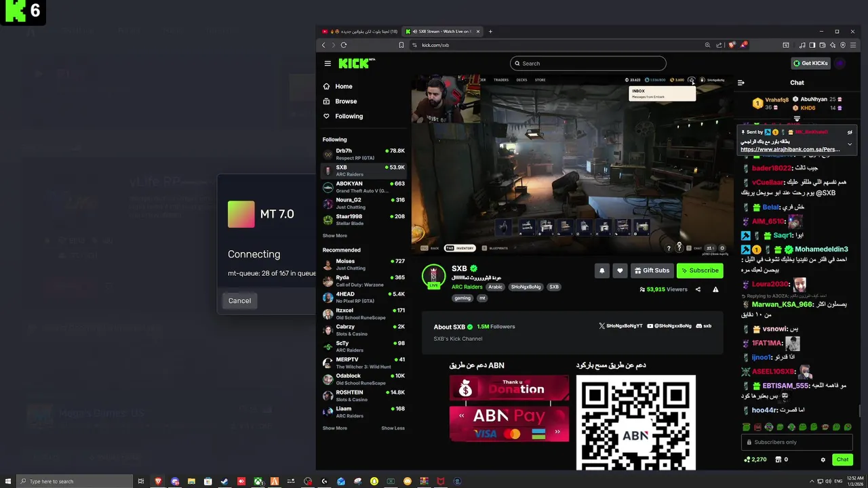Screen dimensions: 868x488
Task: Toggle the heart follow button
Action: [x=619, y=270]
